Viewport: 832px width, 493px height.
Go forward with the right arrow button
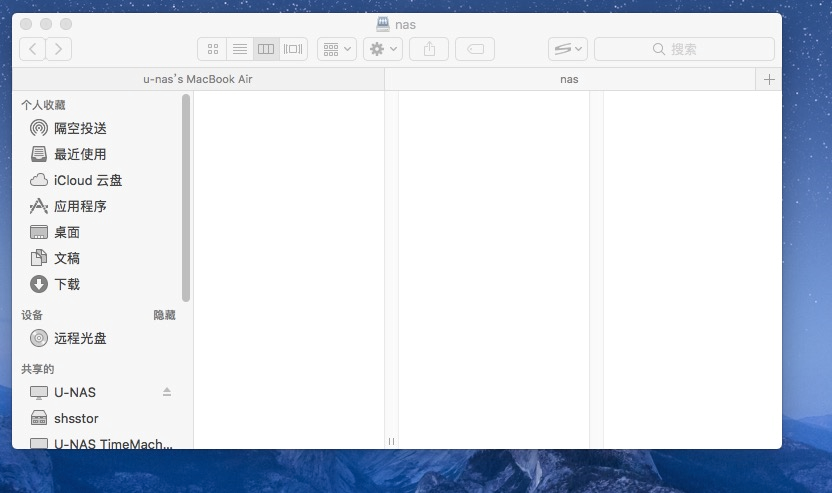tap(58, 49)
